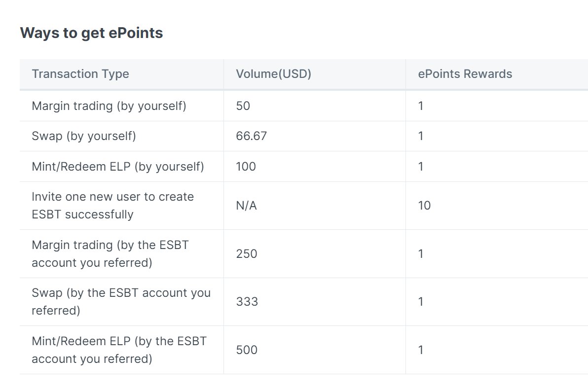Select the 'ePoints Rewards' column header

[x=465, y=74]
